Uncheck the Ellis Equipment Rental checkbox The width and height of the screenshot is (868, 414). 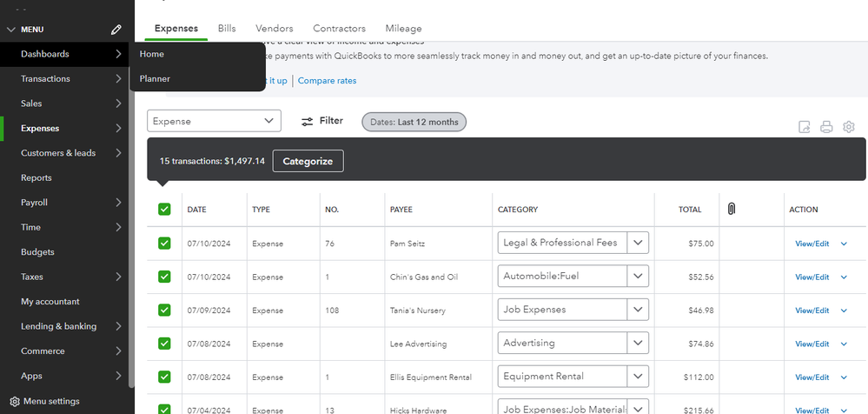[164, 377]
